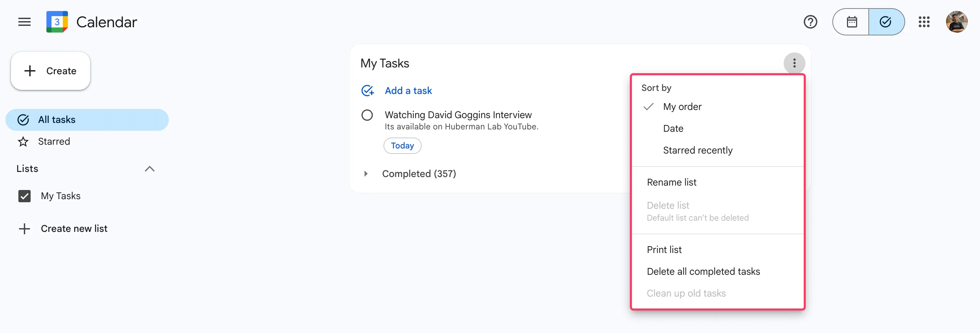Choose Rename list from menu
This screenshot has height=333, width=980.
718,182
